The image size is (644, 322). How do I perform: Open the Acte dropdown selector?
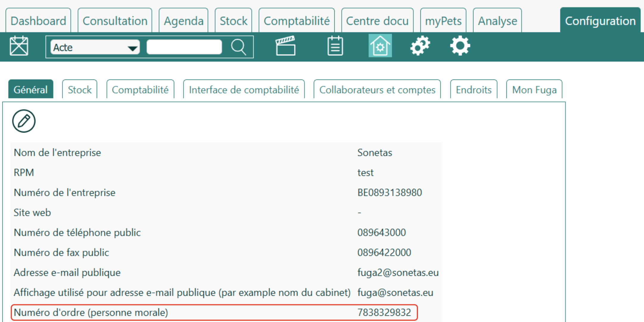click(x=95, y=47)
